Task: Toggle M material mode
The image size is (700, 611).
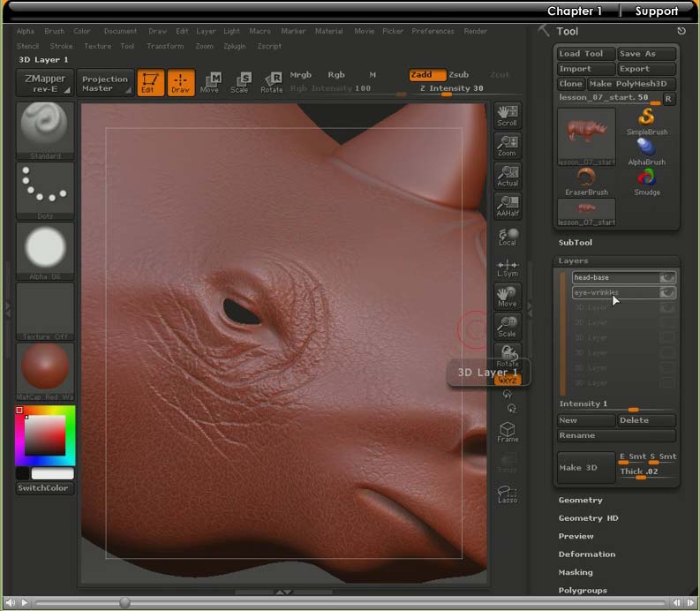Action: (x=373, y=74)
